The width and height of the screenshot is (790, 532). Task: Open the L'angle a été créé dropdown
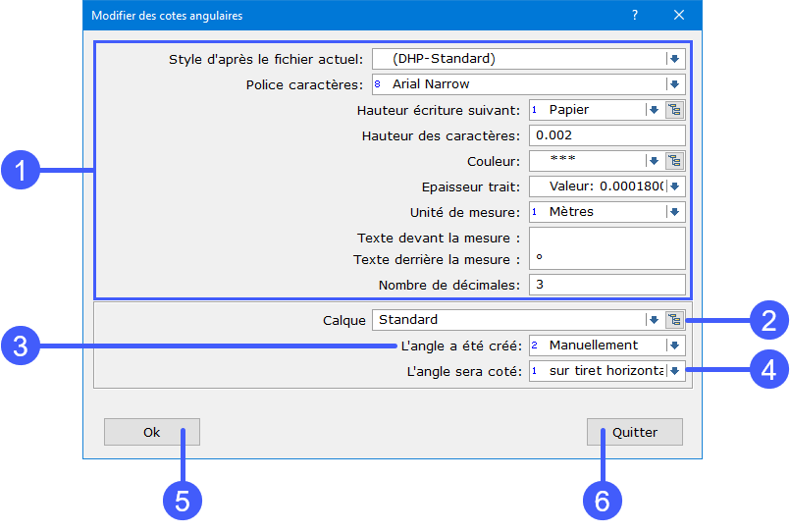coord(674,346)
